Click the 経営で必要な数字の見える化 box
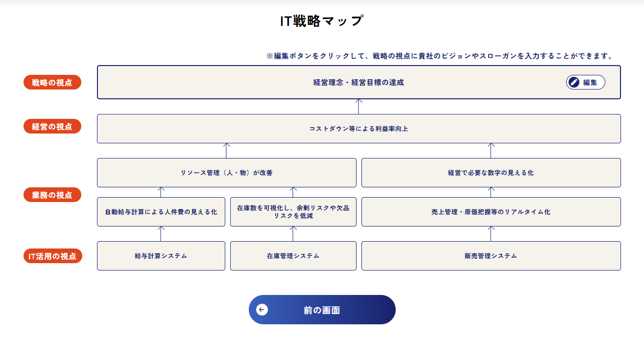The height and width of the screenshot is (361, 644). click(x=491, y=173)
